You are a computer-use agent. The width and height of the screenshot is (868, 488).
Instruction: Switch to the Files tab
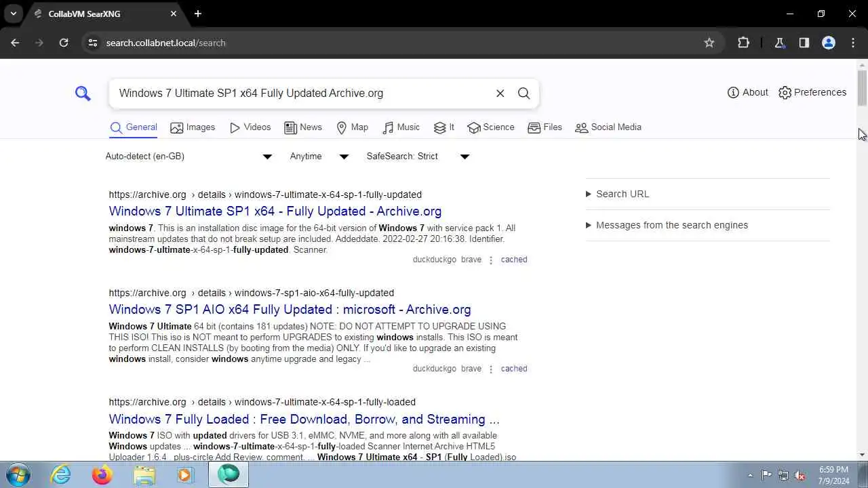[x=545, y=127]
